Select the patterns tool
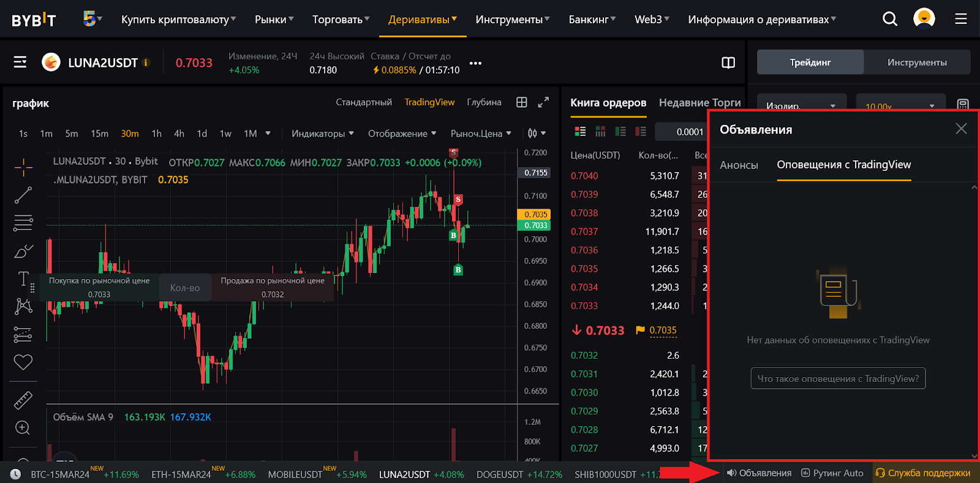This screenshot has height=483, width=980. pos(23,306)
